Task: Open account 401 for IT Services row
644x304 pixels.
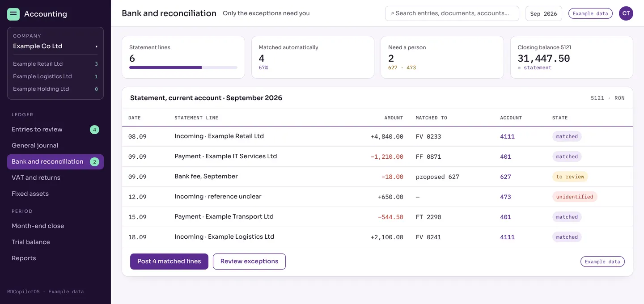Action: pos(505,156)
